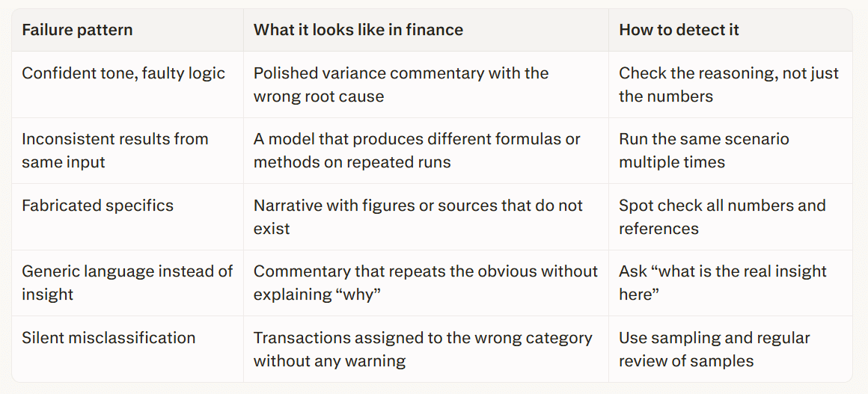The height and width of the screenshot is (394, 868).
Task: Click "Run the same scenario multiple times"
Action: pyautogui.click(x=703, y=150)
